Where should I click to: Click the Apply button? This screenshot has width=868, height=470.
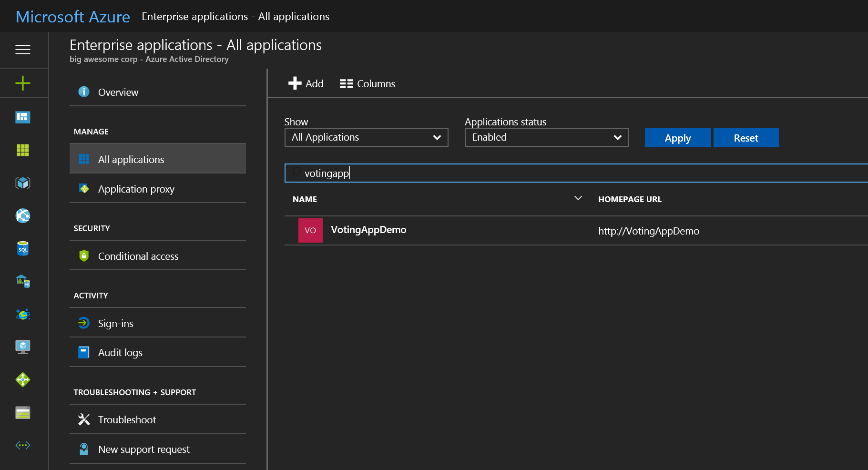(x=677, y=138)
